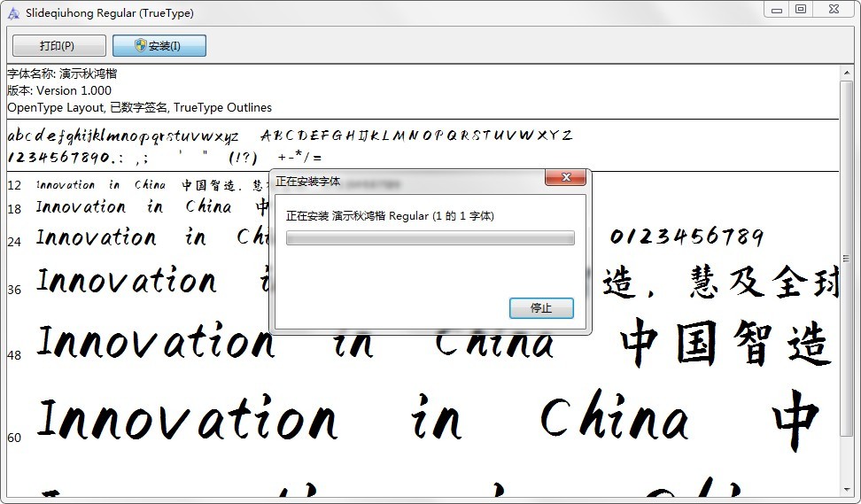The width and height of the screenshot is (861, 504).
Task: Click the 正在安装字体 dialog title bar
Action: click(x=399, y=181)
